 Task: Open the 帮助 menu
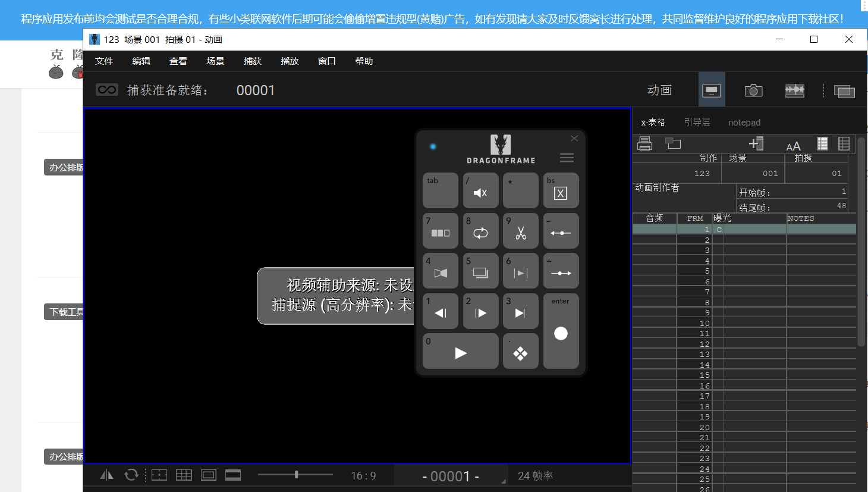pos(364,61)
